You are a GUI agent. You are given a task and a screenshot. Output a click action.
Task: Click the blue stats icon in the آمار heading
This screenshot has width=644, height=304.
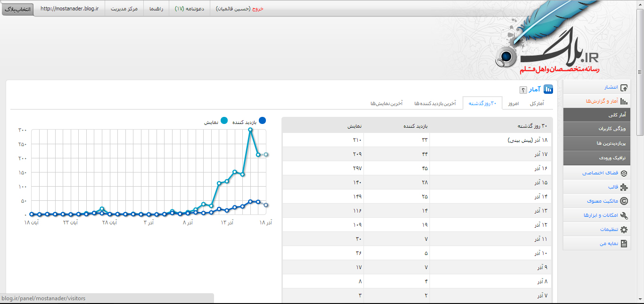click(x=548, y=90)
